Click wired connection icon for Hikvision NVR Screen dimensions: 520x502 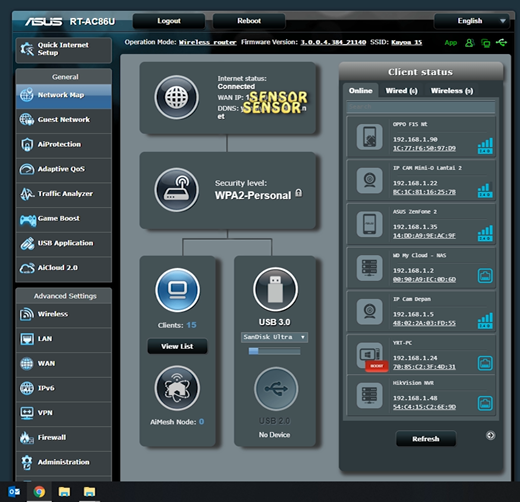tap(485, 403)
